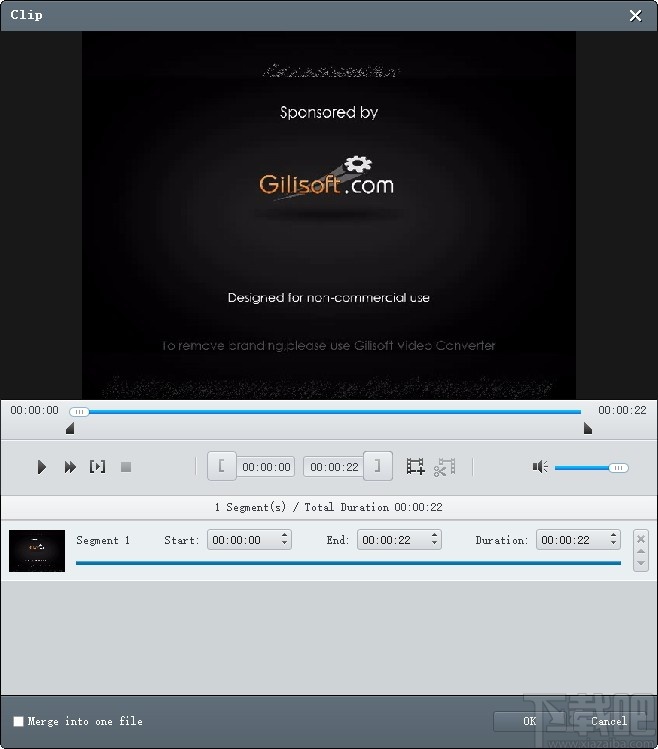Click the blue timeline progress track
Screen dimensions: 658x749
[x=334, y=412]
